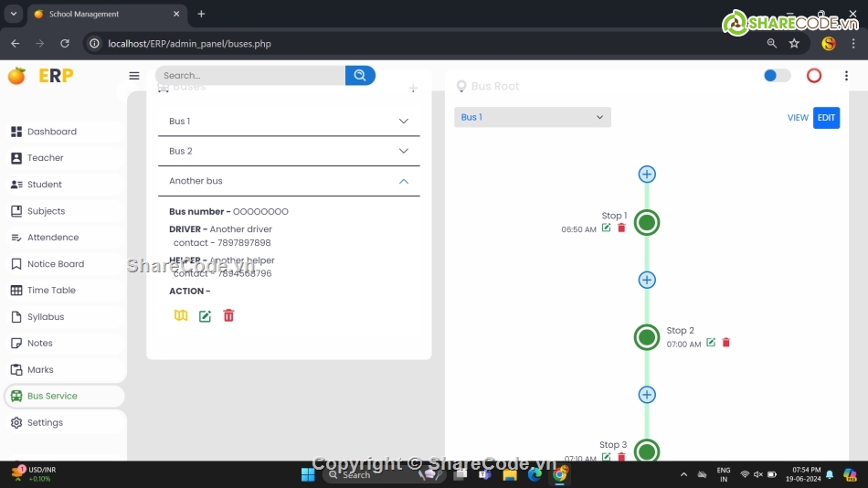Screen dimensions: 868x488
Task: Click the green edit icon under ACTION
Action: pyautogui.click(x=205, y=316)
